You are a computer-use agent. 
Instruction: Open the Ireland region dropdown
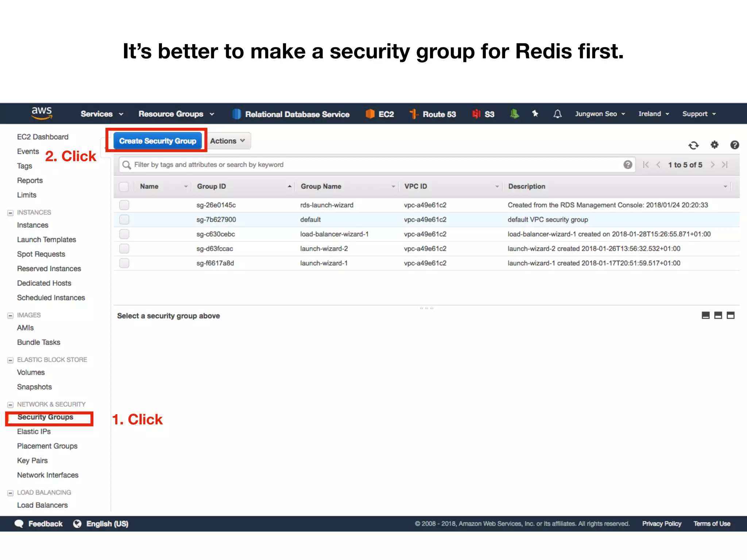click(x=654, y=114)
